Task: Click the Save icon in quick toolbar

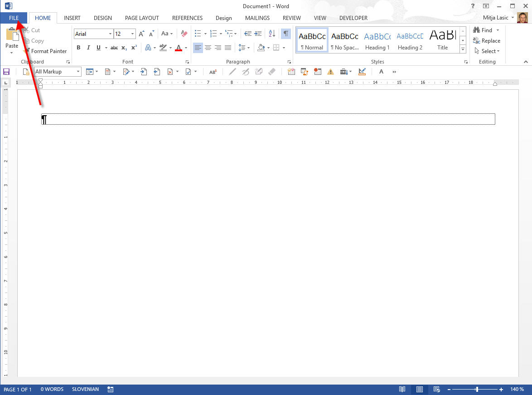Action: click(6, 72)
